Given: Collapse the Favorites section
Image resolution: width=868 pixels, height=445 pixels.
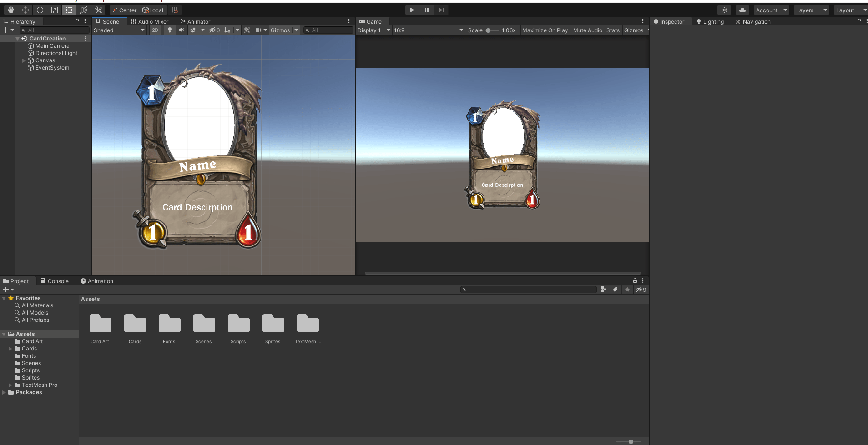Looking at the screenshot, I should (4, 298).
